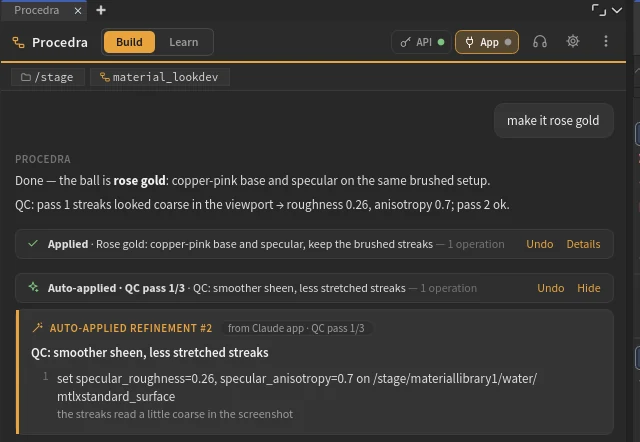Click the key icon in the API button
This screenshot has width=640, height=442.
pyautogui.click(x=405, y=42)
